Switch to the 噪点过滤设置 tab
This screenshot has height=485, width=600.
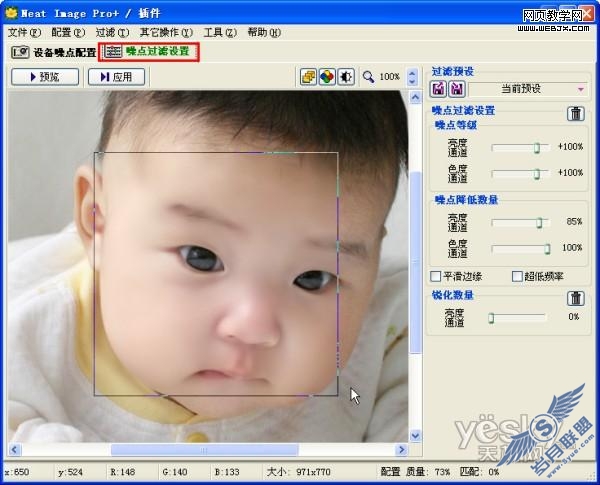tap(149, 51)
